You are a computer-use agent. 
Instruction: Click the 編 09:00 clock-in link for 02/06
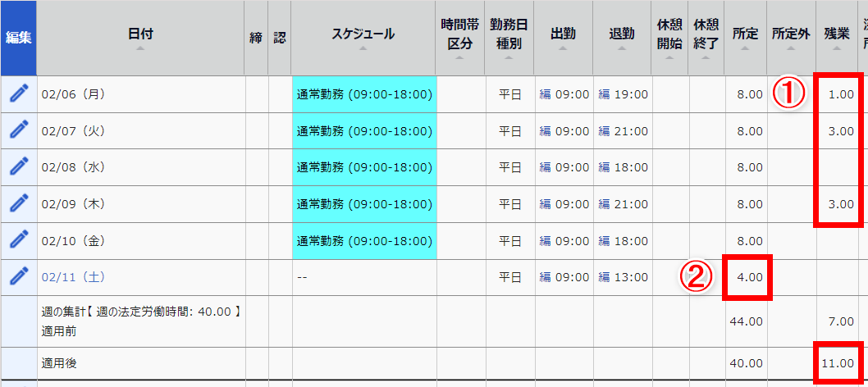(x=564, y=94)
